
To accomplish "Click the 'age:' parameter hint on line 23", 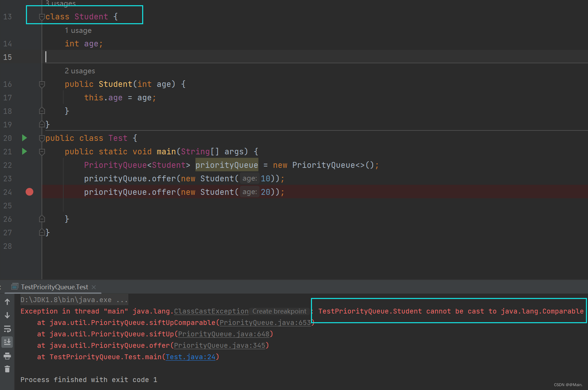I will [x=249, y=179].
